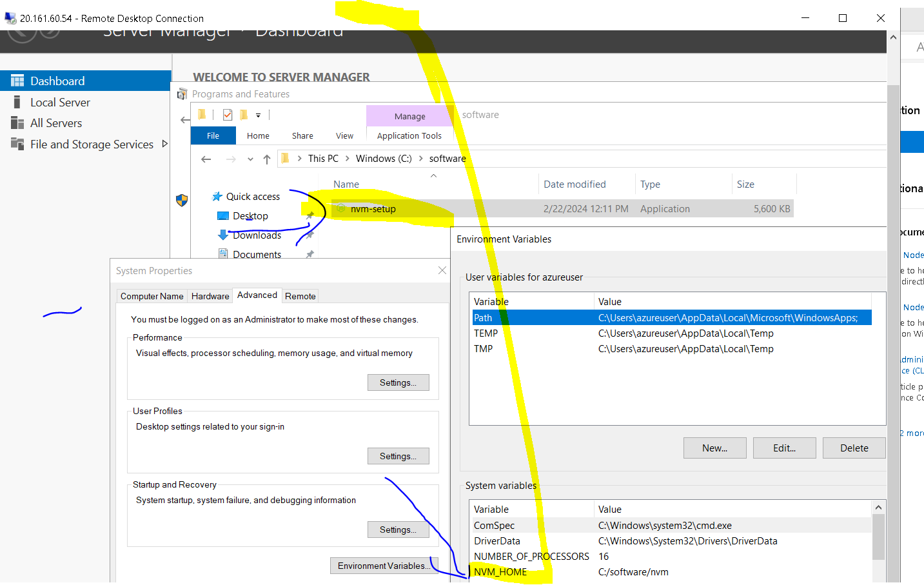Click the Quick access star icon
Screen dimensions: 924x585
coord(218,196)
